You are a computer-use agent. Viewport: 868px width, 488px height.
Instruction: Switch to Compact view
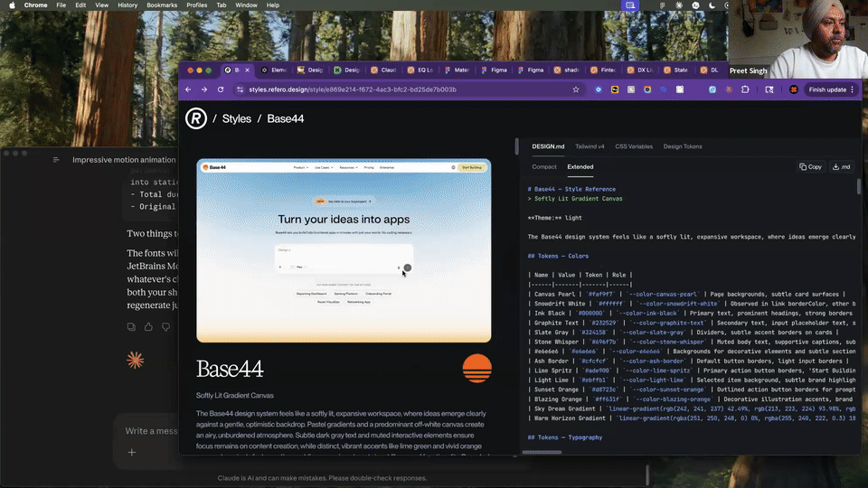pyautogui.click(x=544, y=166)
